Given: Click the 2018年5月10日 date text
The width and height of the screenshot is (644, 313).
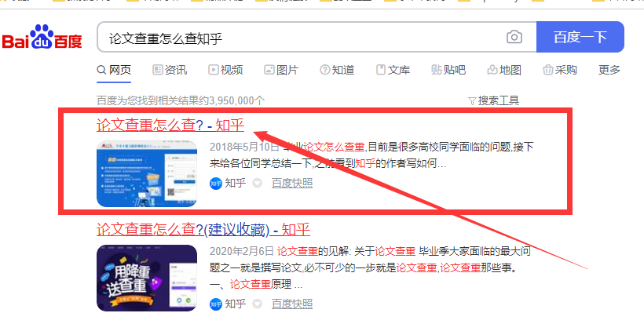Looking at the screenshot, I should (x=245, y=147).
